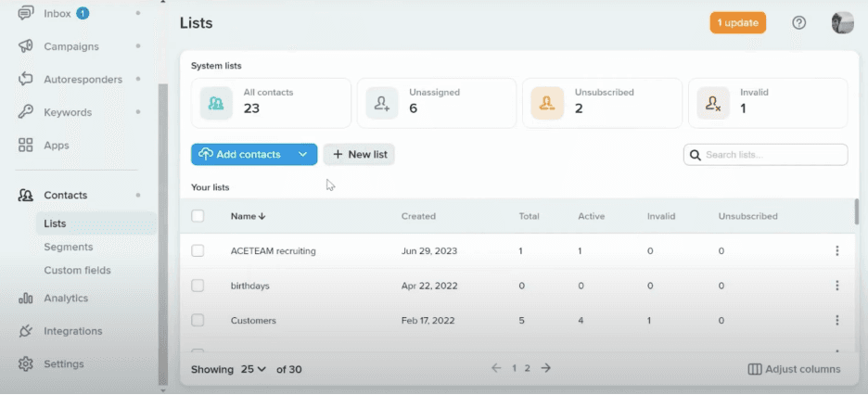The image size is (868, 395).
Task: Go to next page arrow
Action: 546,368
